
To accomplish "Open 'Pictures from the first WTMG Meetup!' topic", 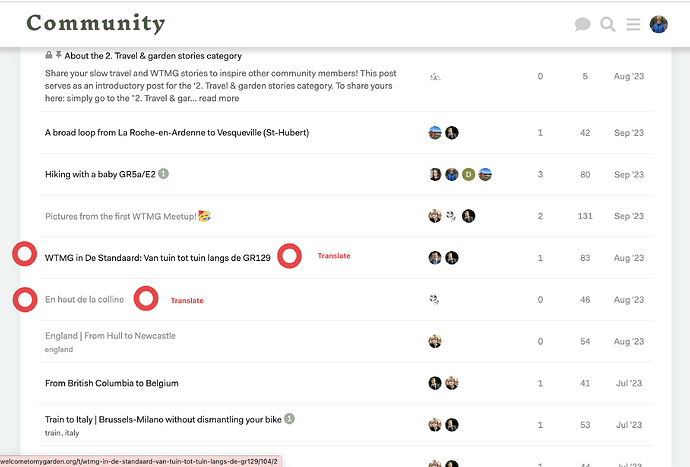I will click(121, 216).
